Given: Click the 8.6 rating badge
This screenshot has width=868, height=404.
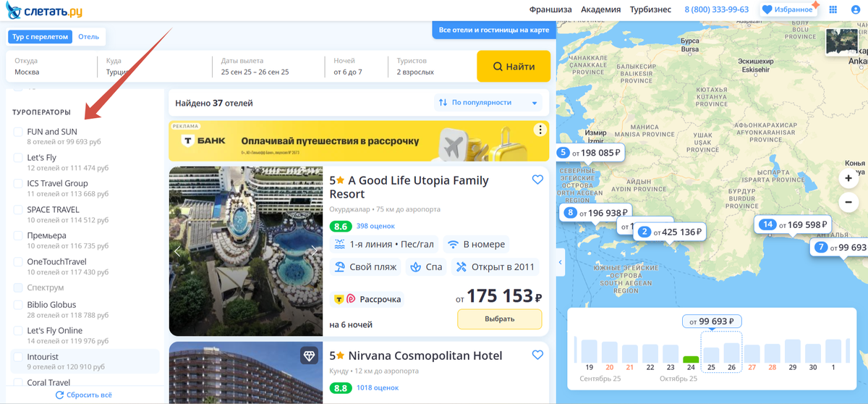Looking at the screenshot, I should click(x=341, y=226).
